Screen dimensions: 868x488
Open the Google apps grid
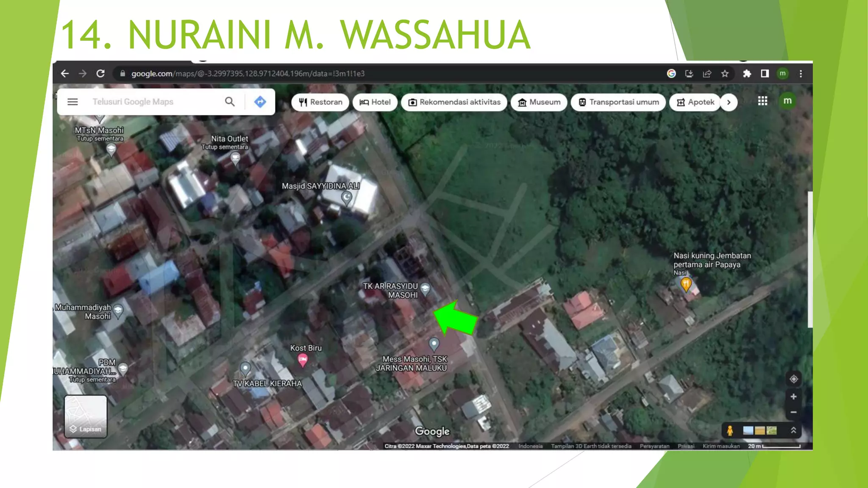pyautogui.click(x=762, y=101)
